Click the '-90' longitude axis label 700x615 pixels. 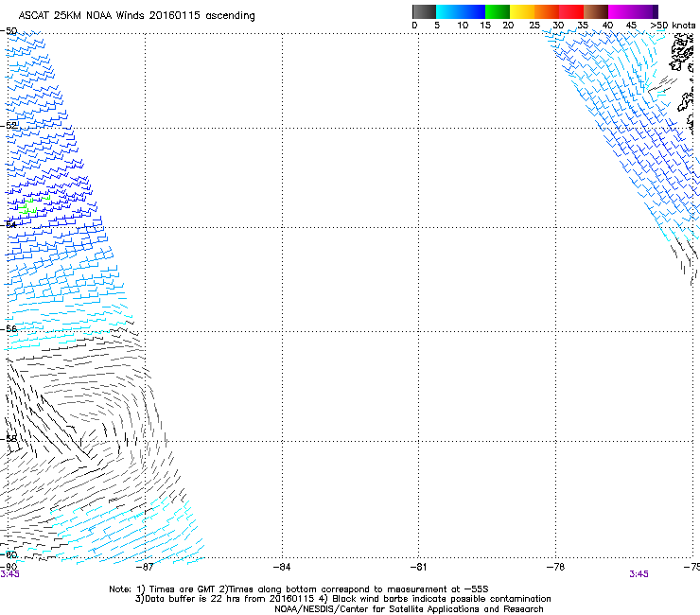[9, 567]
